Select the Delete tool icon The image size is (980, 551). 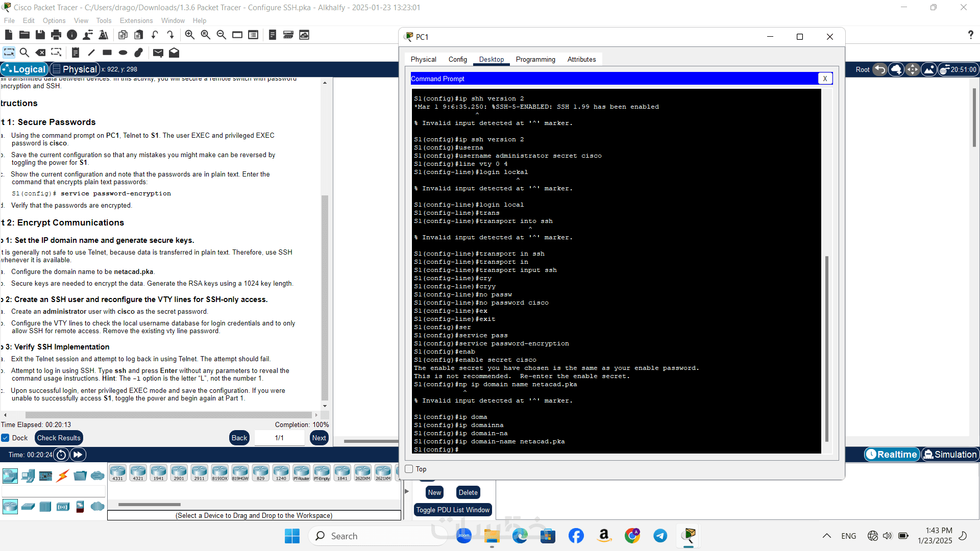click(40, 53)
